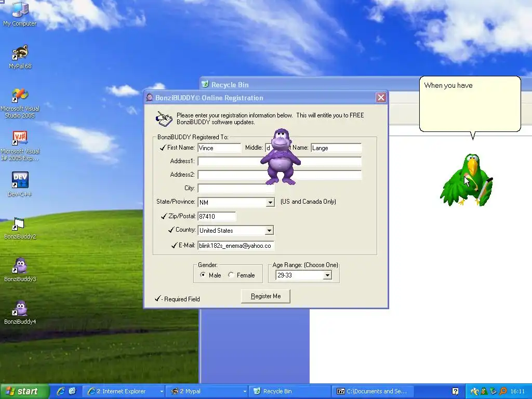Image resolution: width=532 pixels, height=399 pixels.
Task: Click the second Quick Launch browser icon
Action: point(73,391)
